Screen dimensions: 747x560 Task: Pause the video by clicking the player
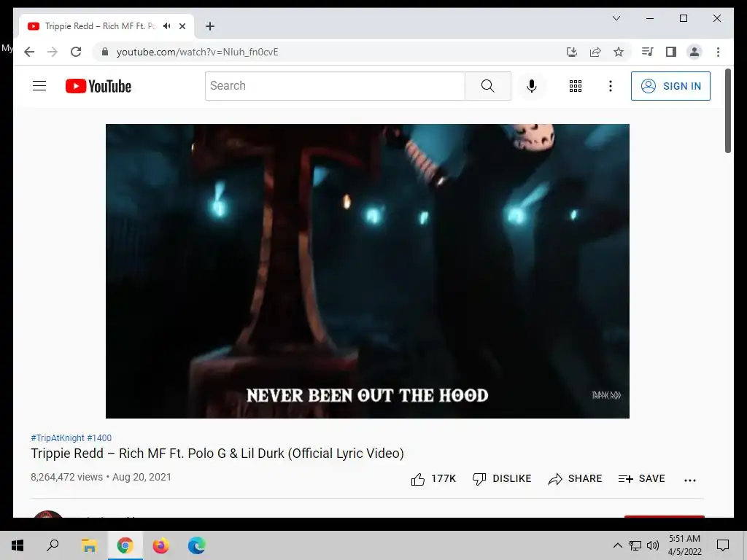tap(368, 271)
